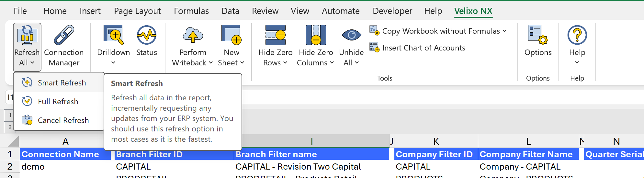Switch to the Page Layout tab
This screenshot has height=178, width=644.
[x=137, y=11]
